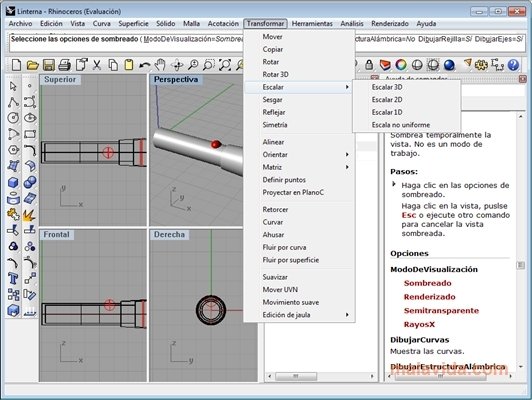This screenshot has width=532, height=400.
Task: Save the model with the floppy disk icon
Action: tap(49, 64)
